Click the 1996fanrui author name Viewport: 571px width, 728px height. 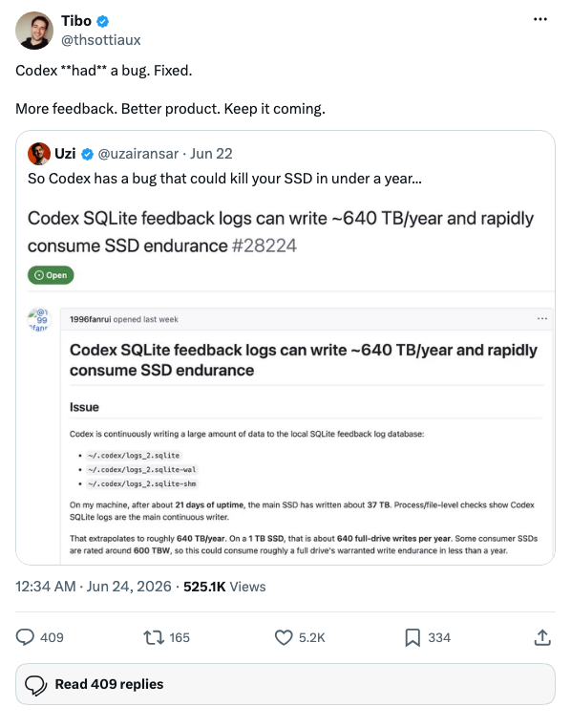point(91,319)
